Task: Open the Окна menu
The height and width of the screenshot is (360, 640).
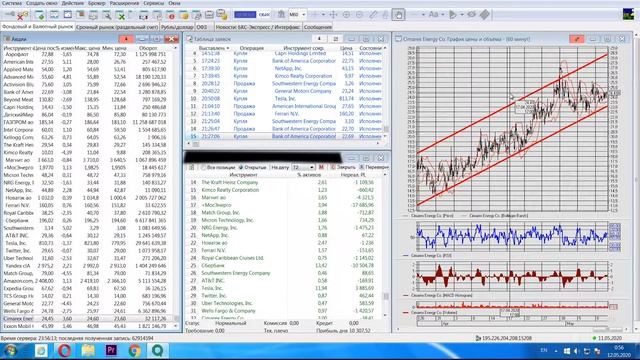Action: pos(174,3)
